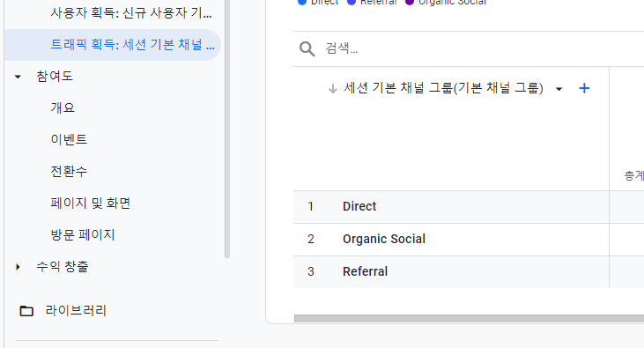Image resolution: width=644 pixels, height=348 pixels.
Task: Open the 이벤트 report
Action: (69, 139)
